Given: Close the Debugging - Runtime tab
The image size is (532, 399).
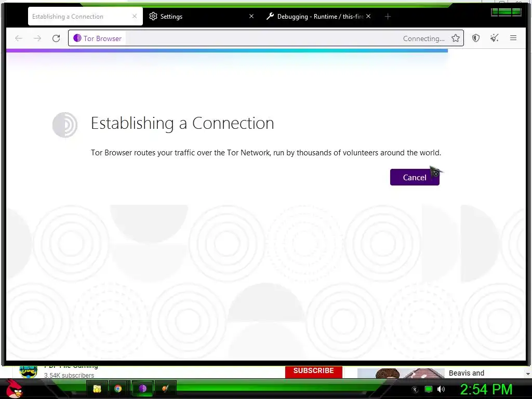Looking at the screenshot, I should coord(368,16).
